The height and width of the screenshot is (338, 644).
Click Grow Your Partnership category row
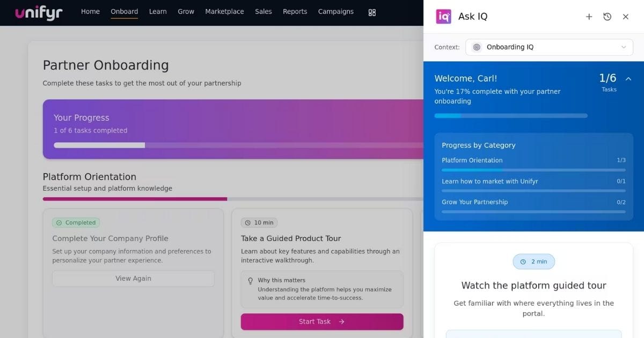(533, 205)
